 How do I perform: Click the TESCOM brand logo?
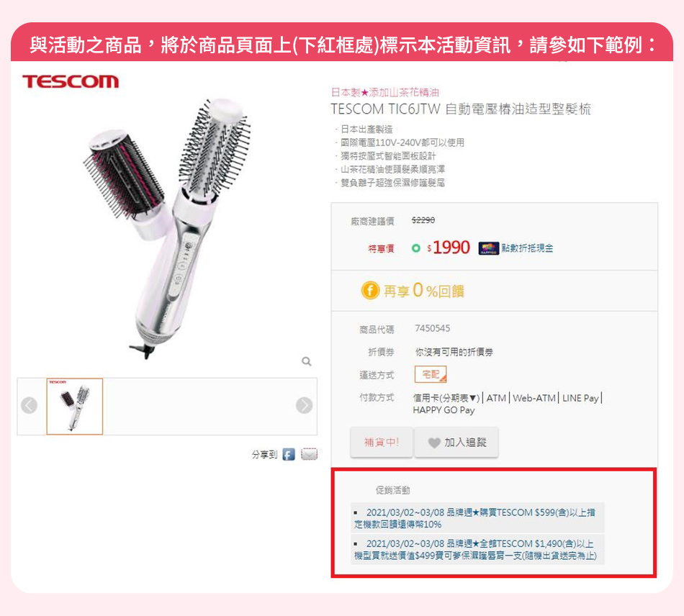(x=71, y=81)
